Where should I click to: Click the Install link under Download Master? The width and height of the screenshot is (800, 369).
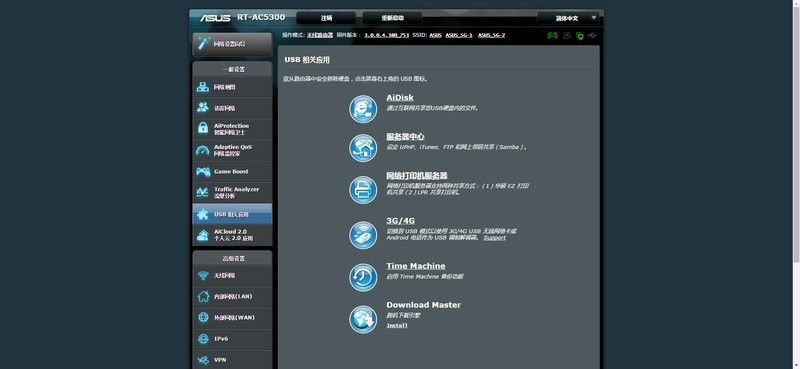tap(397, 325)
